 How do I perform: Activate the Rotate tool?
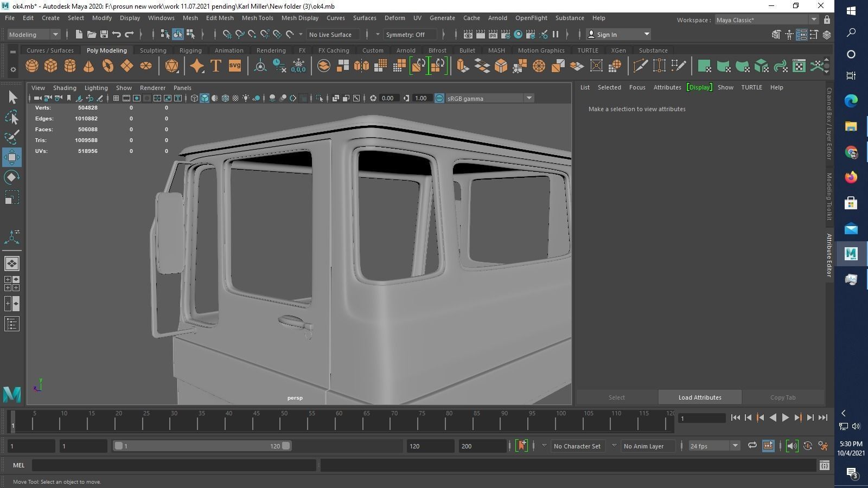[x=12, y=177]
